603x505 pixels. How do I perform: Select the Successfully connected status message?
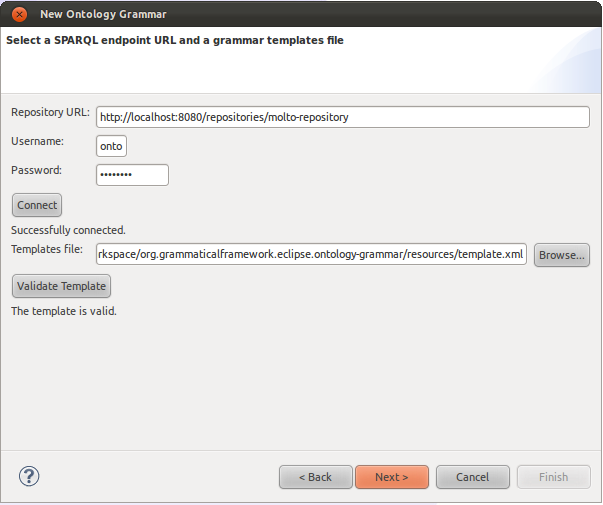click(68, 230)
